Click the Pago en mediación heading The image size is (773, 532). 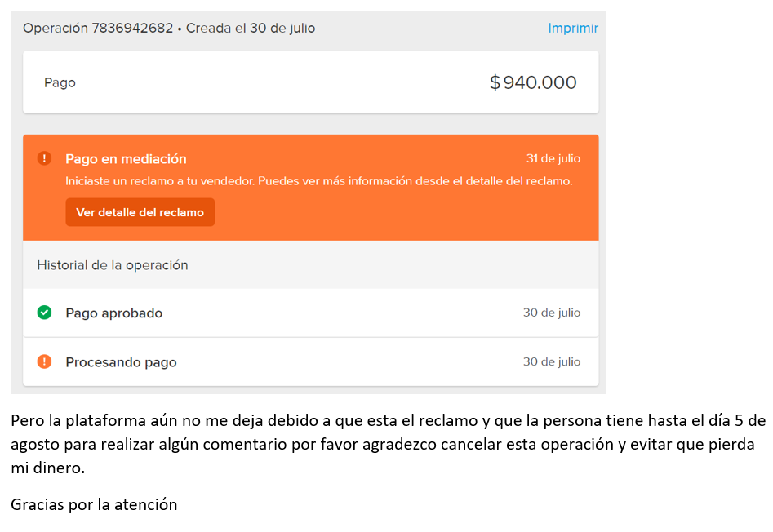(x=127, y=159)
